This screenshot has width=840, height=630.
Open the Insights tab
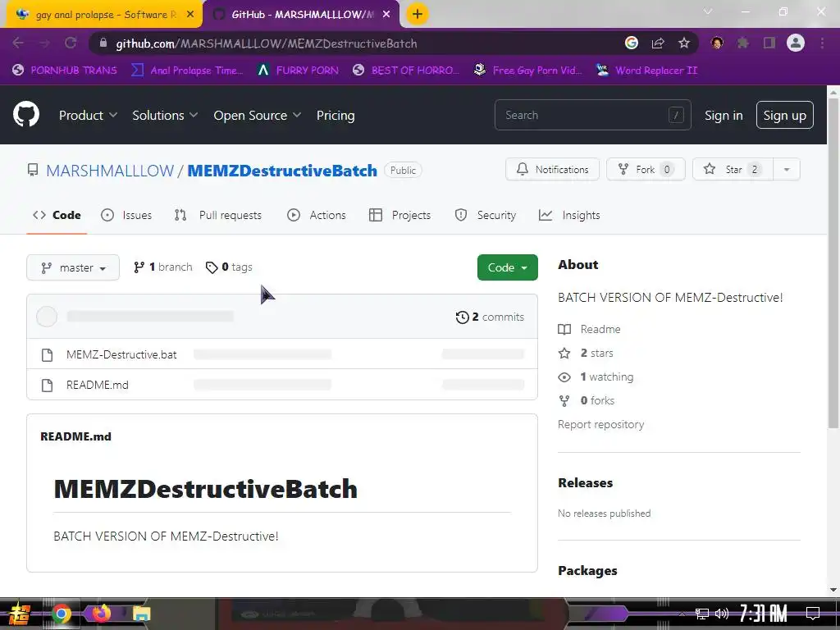(x=569, y=216)
